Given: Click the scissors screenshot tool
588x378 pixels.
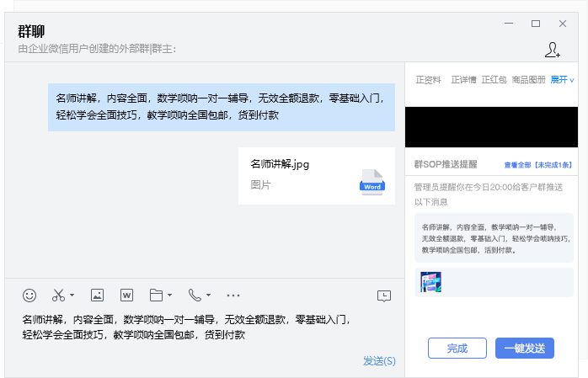Looking at the screenshot, I should (58, 295).
